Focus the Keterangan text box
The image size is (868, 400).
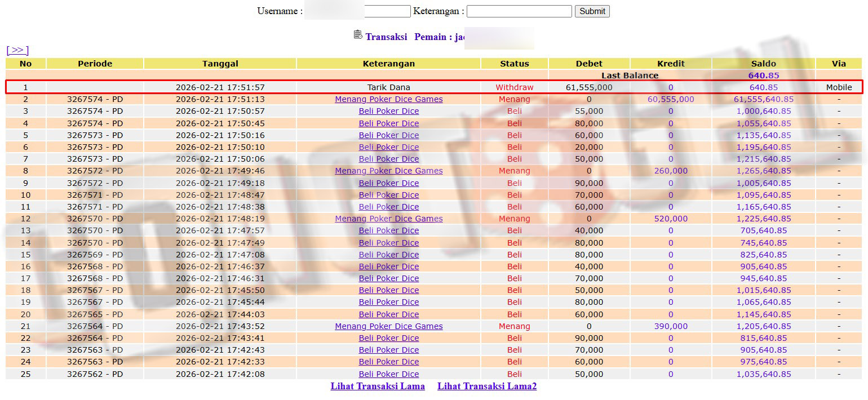(x=519, y=11)
